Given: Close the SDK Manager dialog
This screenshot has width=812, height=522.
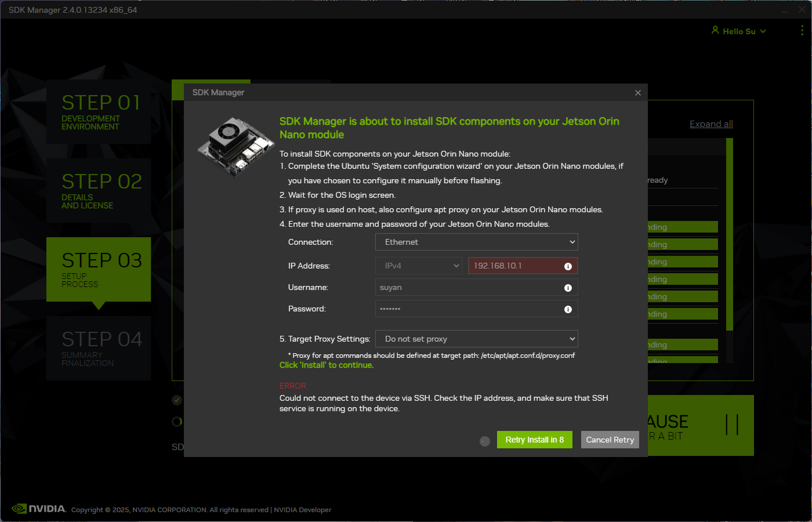Looking at the screenshot, I should 638,93.
